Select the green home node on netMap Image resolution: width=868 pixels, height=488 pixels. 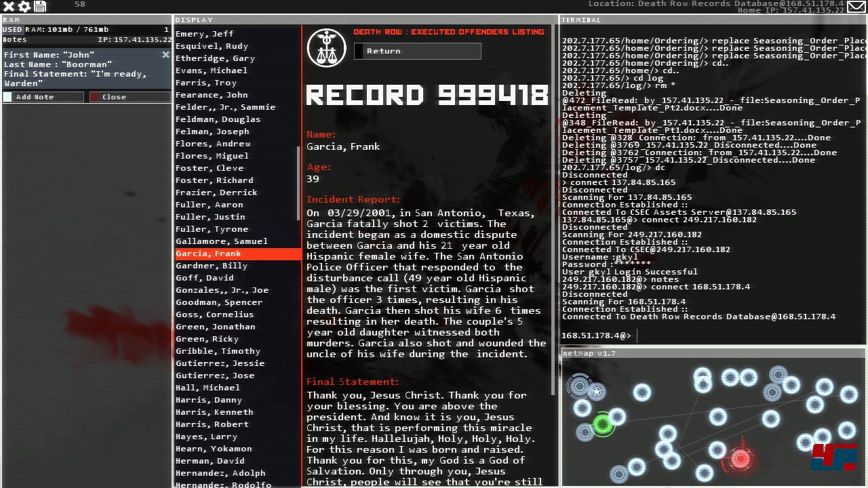tap(602, 424)
